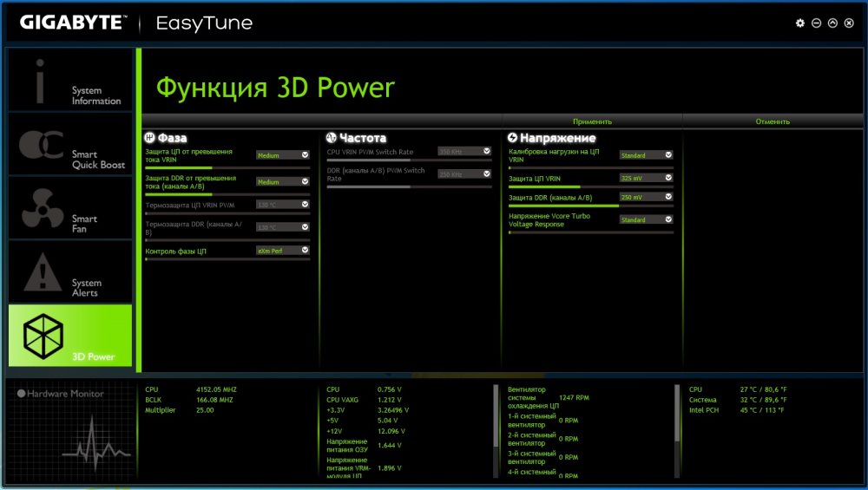Click the 3D Power cube icon
Screen dimensions: 868x490
coord(43,335)
